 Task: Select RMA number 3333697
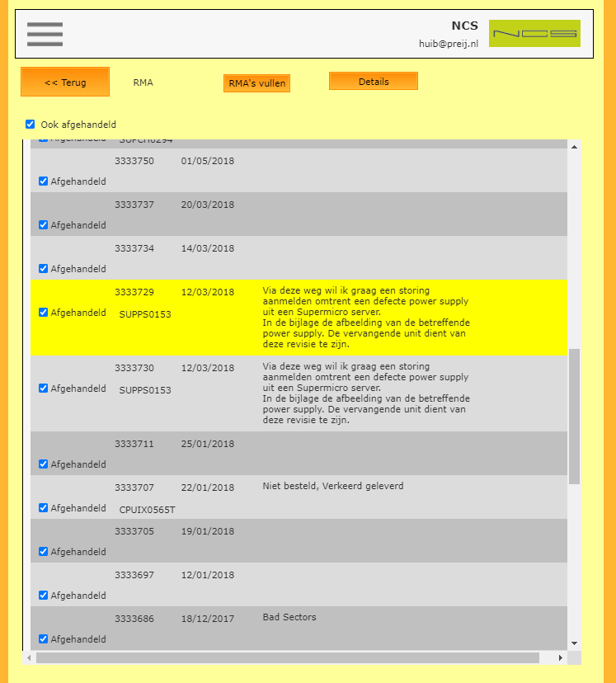point(134,575)
